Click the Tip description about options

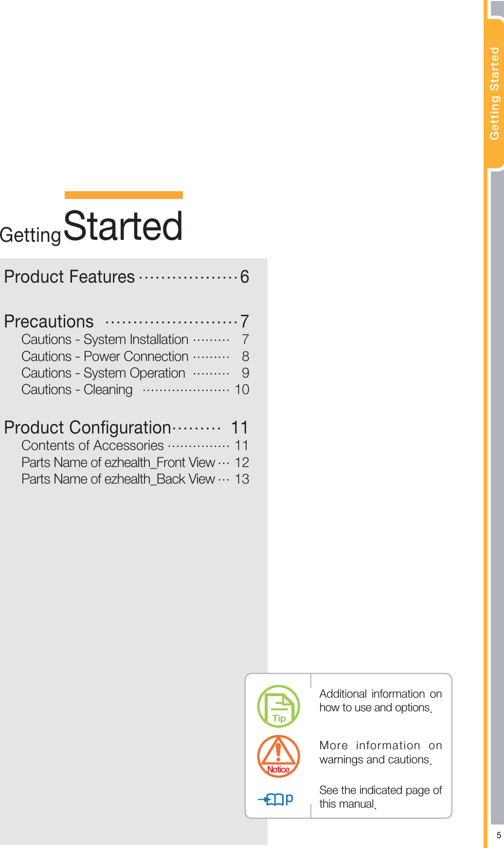click(x=380, y=701)
